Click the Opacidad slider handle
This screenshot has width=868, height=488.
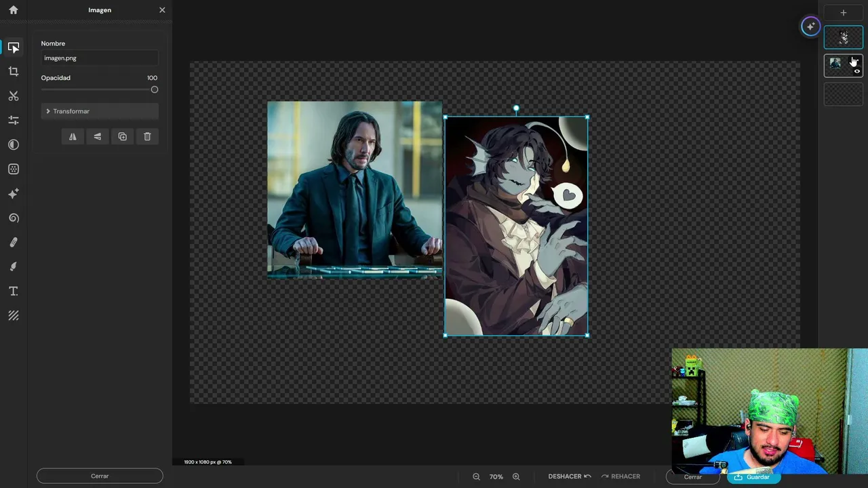pyautogui.click(x=155, y=89)
